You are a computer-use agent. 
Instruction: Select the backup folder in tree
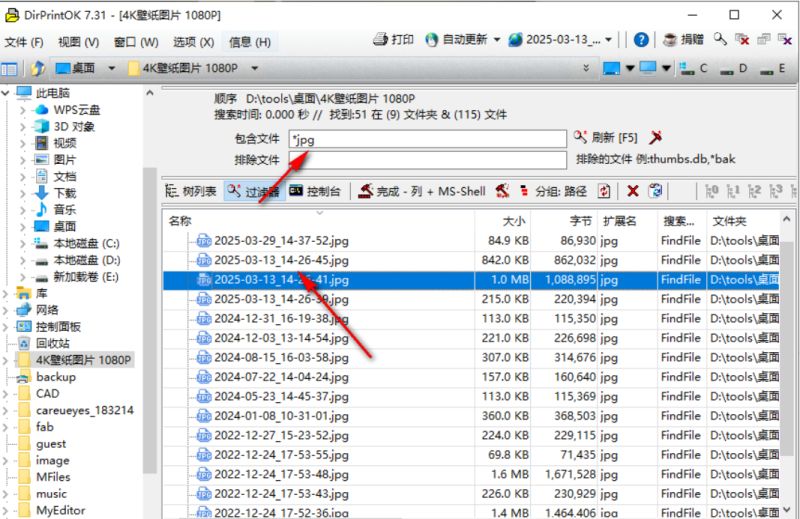[x=56, y=377]
